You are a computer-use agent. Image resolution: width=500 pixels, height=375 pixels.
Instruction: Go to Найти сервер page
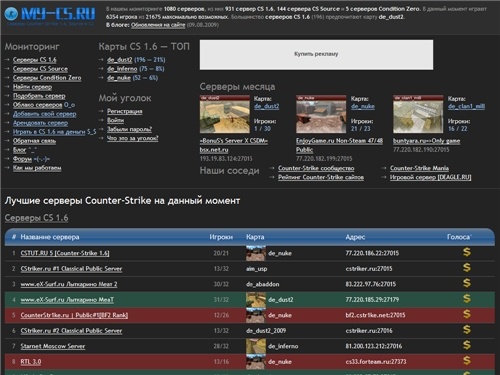(x=32, y=87)
